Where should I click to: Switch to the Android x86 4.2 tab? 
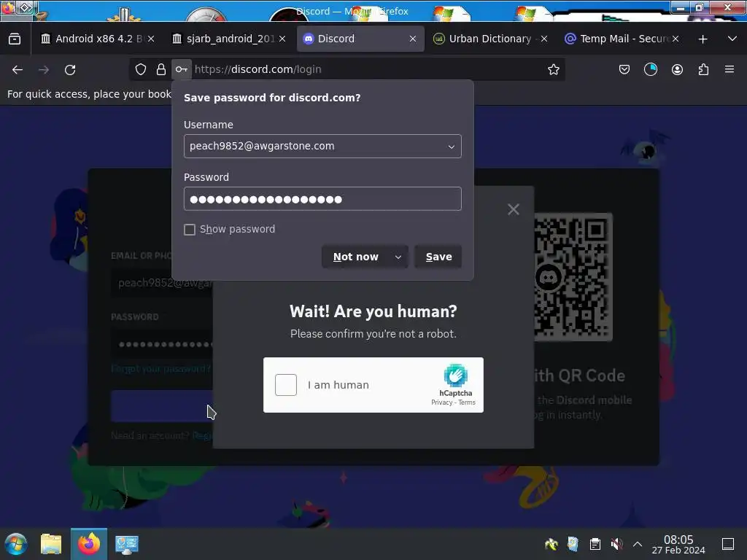pos(98,39)
